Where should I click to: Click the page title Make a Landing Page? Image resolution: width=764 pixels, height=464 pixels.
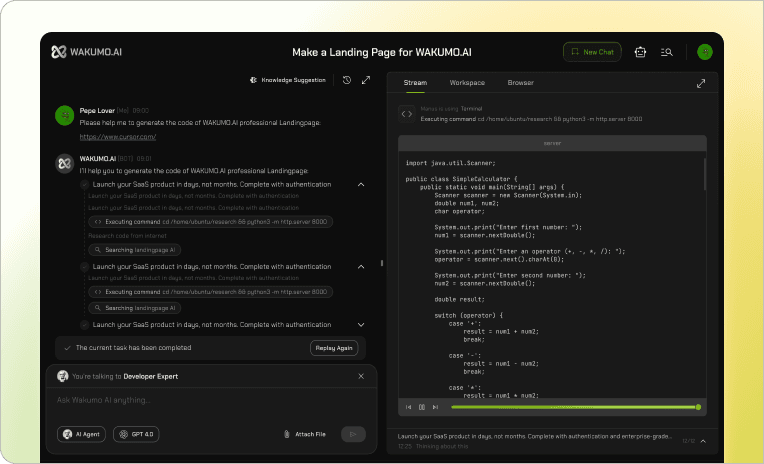(382, 52)
